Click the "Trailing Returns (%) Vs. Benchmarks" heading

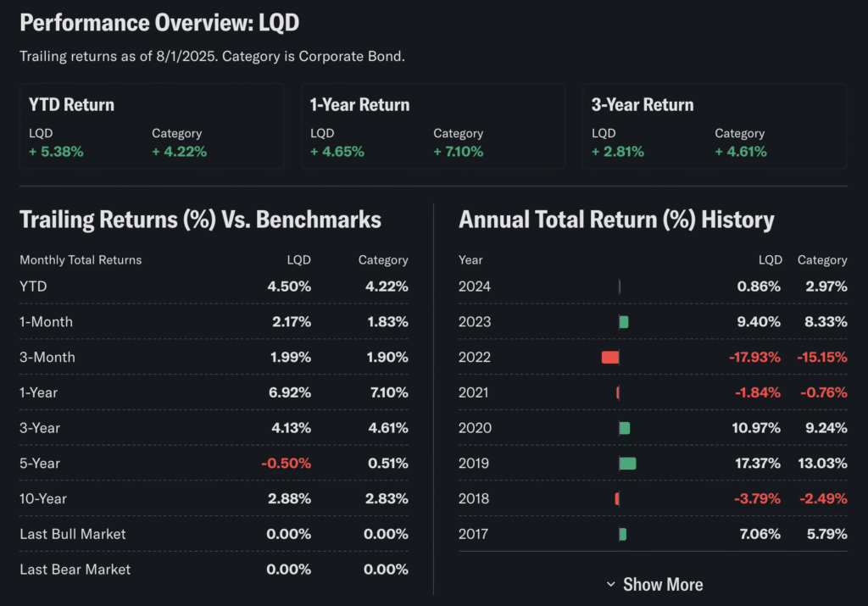(200, 220)
